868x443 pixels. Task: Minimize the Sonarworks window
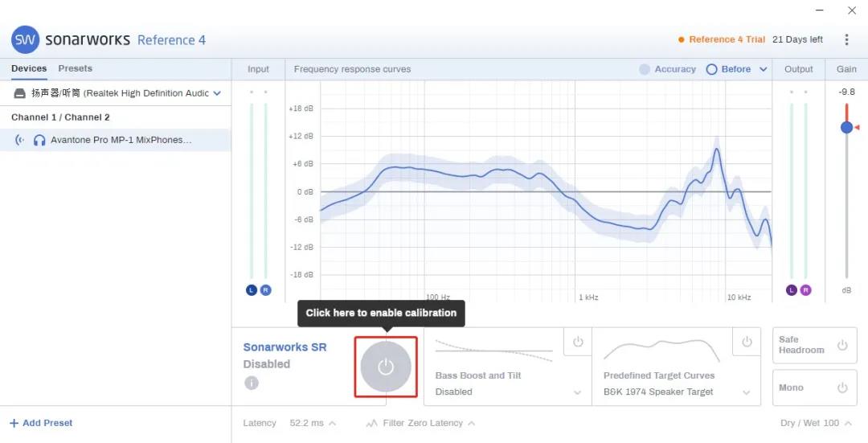pos(820,10)
